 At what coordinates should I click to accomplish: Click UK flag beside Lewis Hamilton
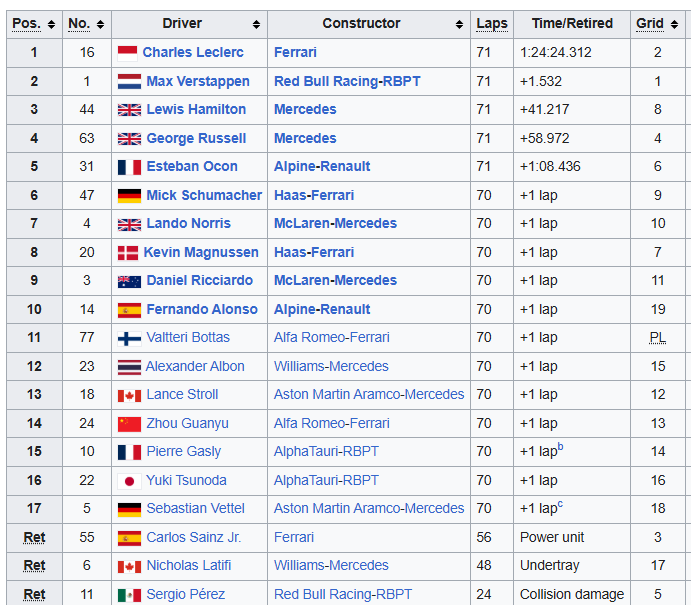pyautogui.click(x=130, y=110)
